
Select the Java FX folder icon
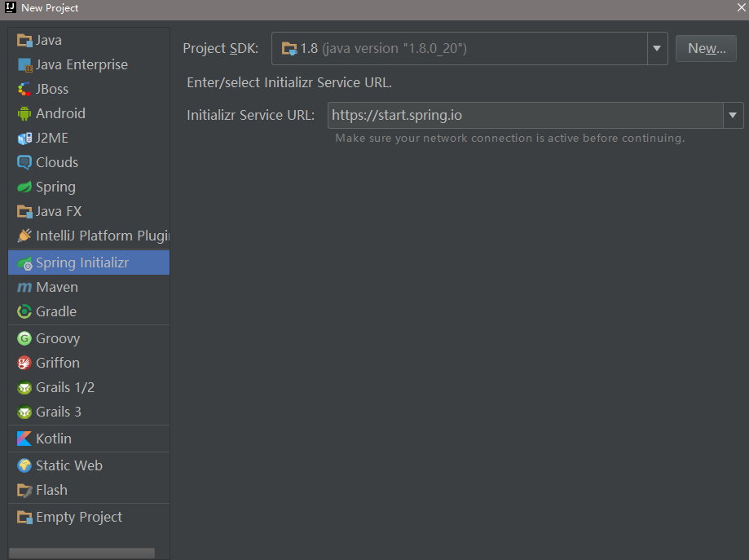(x=24, y=211)
